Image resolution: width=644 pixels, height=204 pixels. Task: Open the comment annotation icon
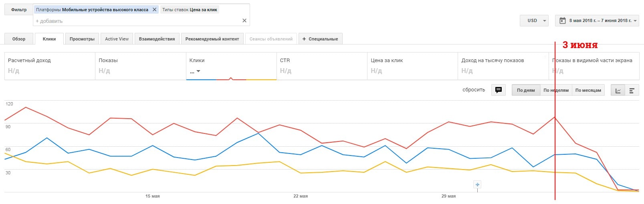click(x=499, y=90)
